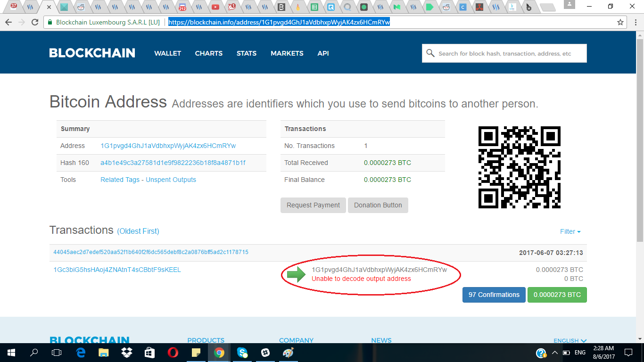The width and height of the screenshot is (644, 362).
Task: Open the Related Tags link
Action: point(120,180)
